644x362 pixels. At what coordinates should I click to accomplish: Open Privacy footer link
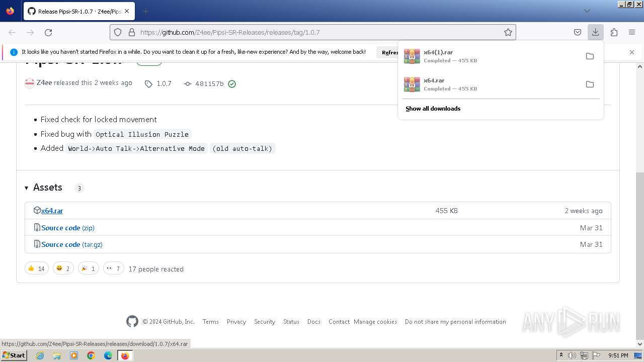click(x=236, y=322)
